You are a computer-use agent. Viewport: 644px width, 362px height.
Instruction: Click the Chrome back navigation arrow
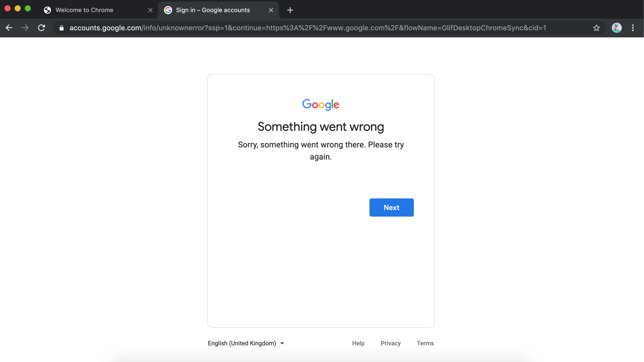pyautogui.click(x=9, y=28)
